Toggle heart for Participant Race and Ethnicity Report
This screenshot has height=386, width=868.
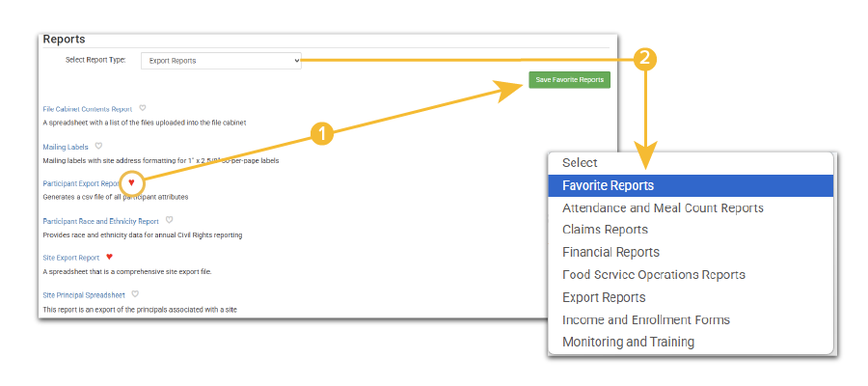pos(169,220)
